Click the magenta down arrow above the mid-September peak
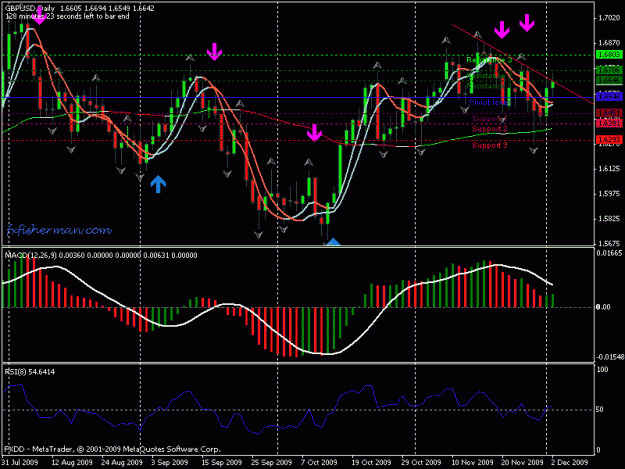Viewport: 625px width, 469px height. coord(214,52)
